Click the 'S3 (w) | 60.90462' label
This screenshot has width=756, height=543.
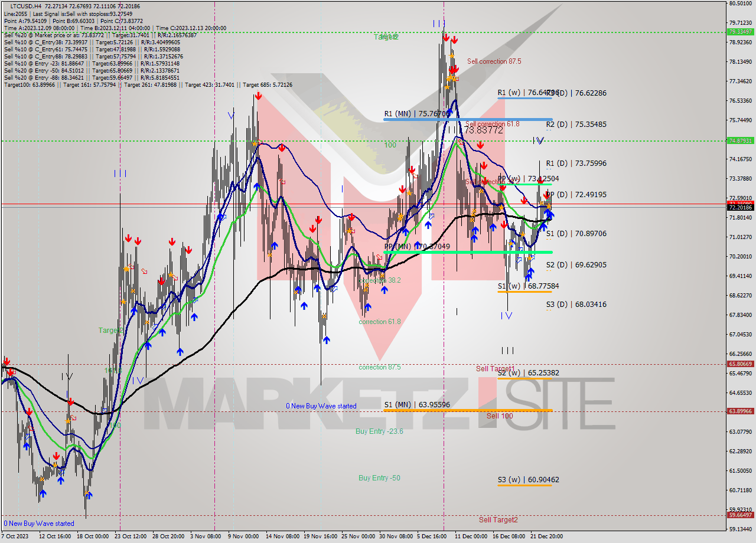528,480
